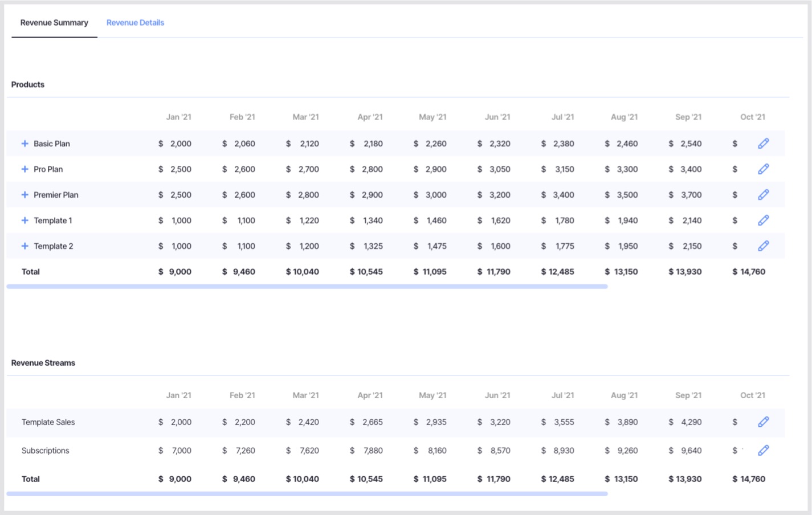Click the Template Sales row label
Screen dimensions: 812x515
(48, 422)
